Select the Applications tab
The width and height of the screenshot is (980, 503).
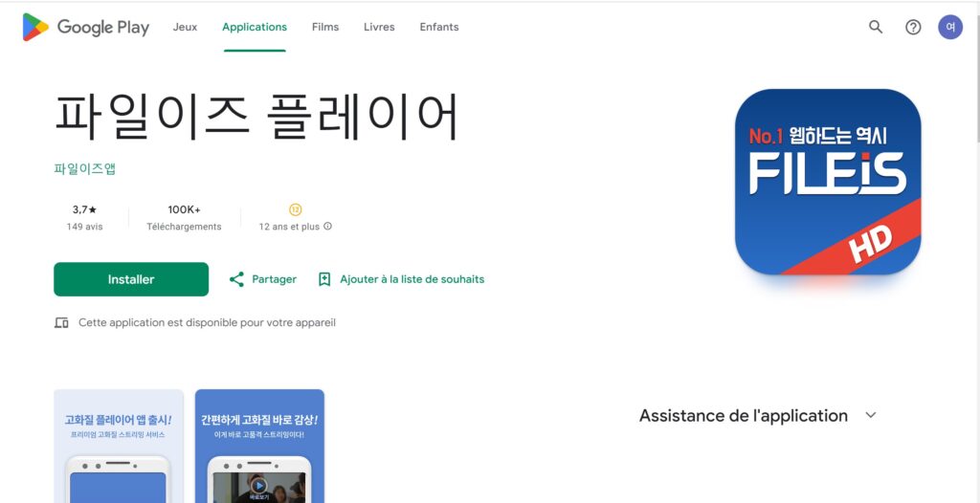pyautogui.click(x=255, y=27)
